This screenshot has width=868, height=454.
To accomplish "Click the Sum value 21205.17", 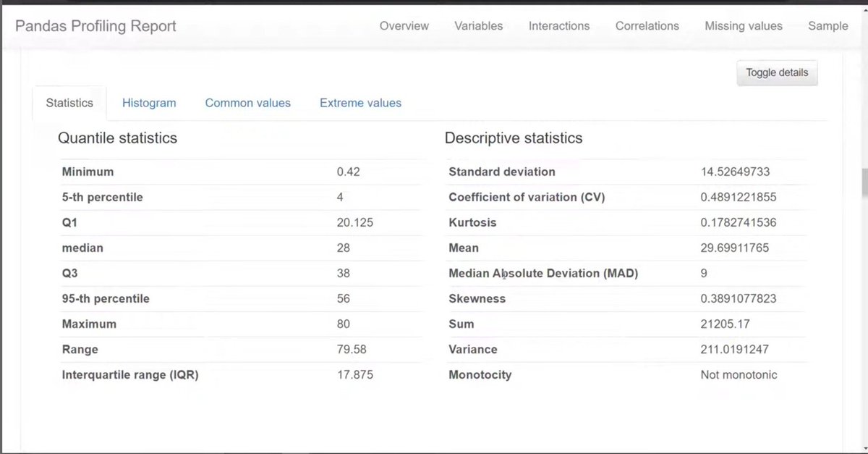I will click(x=725, y=324).
